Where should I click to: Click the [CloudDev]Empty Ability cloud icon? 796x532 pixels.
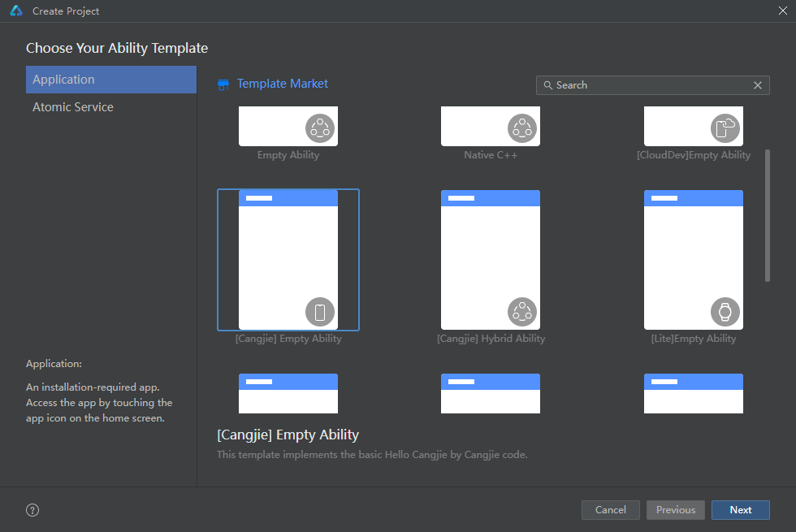pos(725,128)
